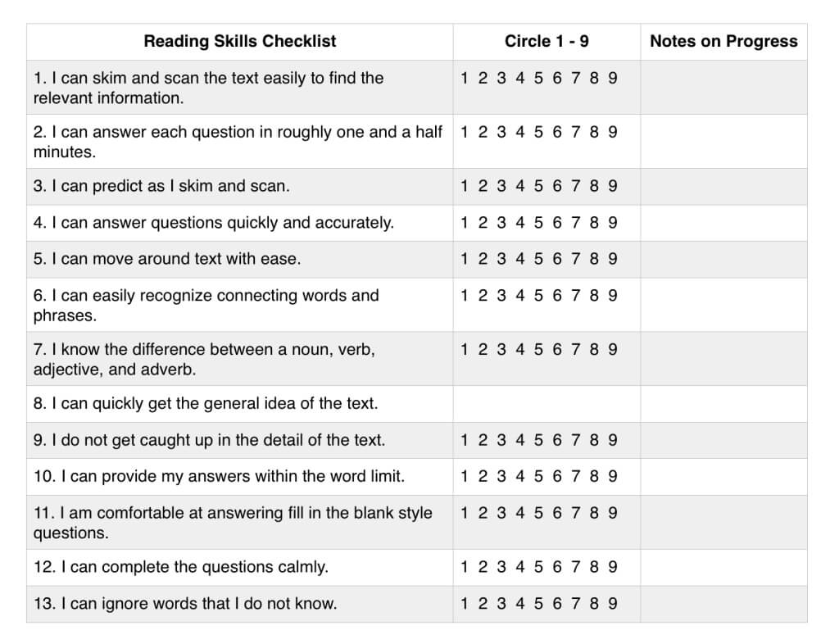Click notes cell for skim and scan row

coord(723,87)
